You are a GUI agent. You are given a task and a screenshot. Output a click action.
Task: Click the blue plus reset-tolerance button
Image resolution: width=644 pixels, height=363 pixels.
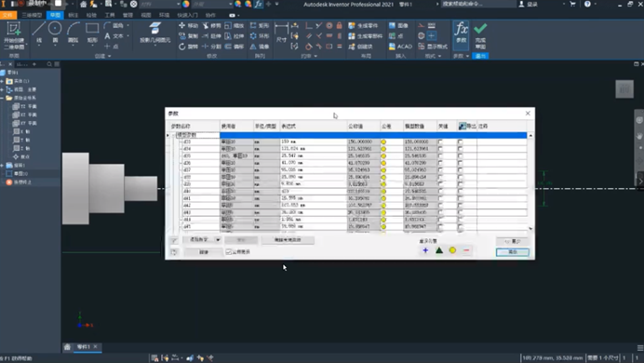point(425,250)
